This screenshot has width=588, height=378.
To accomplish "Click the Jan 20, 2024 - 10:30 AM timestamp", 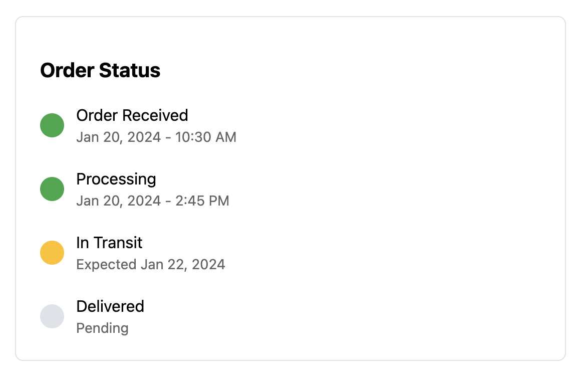I will click(156, 137).
